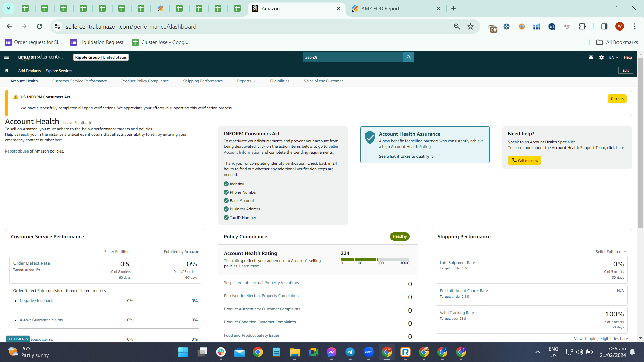The image size is (644, 362).
Task: Click the browser address bar URL
Action: (x=131, y=26)
